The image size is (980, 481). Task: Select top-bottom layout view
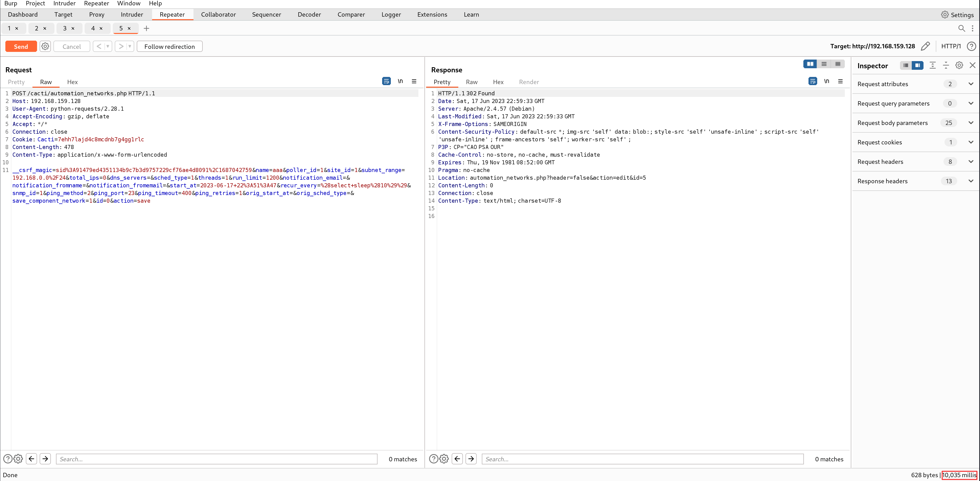(824, 64)
